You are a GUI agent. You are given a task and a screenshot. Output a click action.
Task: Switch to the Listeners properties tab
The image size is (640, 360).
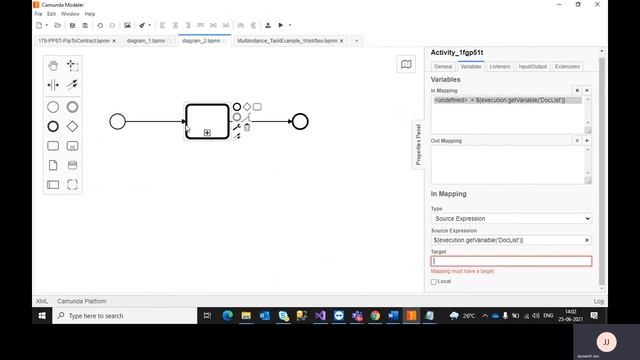coord(500,67)
